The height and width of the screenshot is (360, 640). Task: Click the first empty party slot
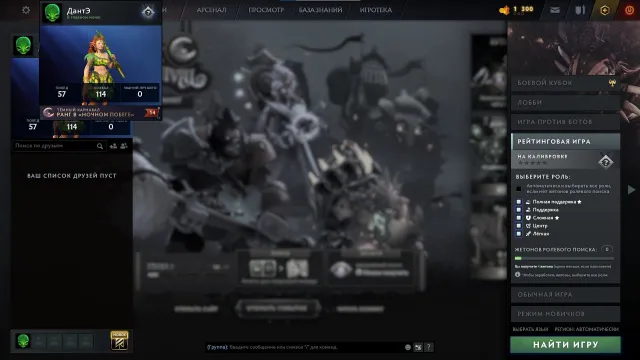coord(39,341)
